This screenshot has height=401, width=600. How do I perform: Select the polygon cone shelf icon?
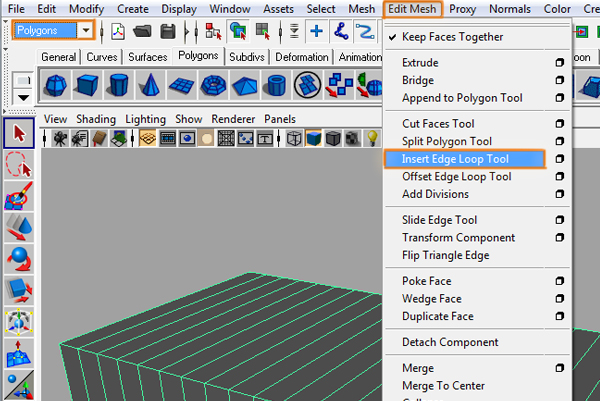click(x=151, y=86)
